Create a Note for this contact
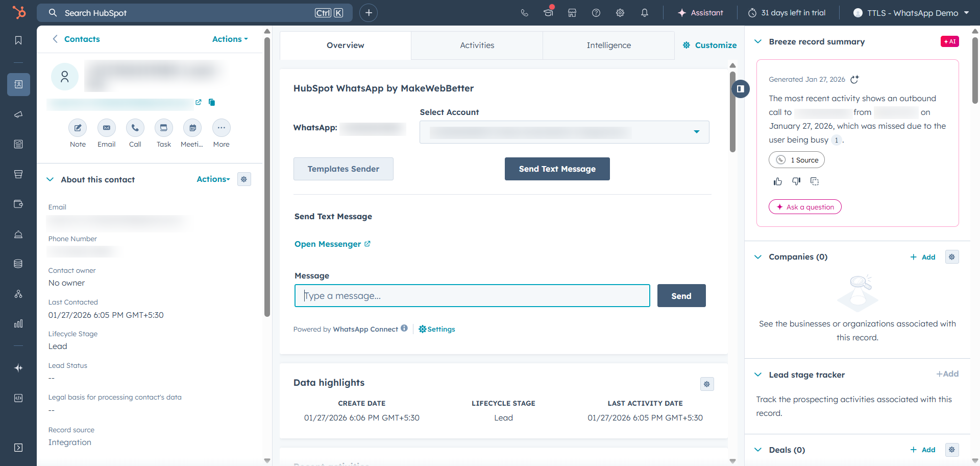The image size is (980, 466). coord(78,128)
